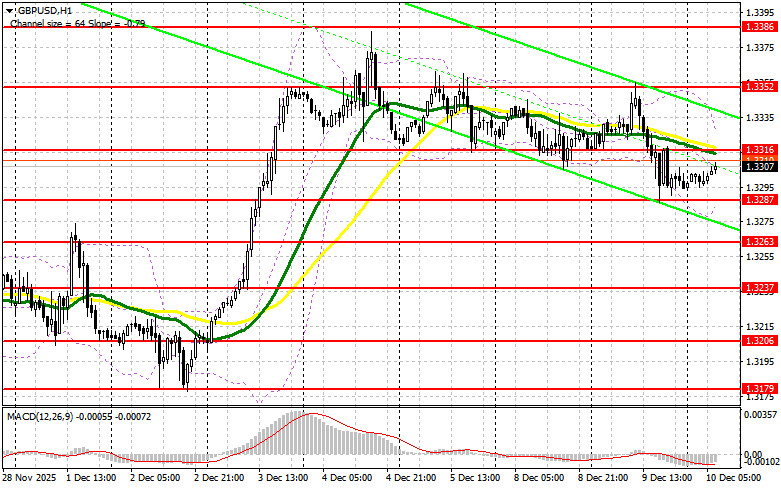Click the MACD scale value 0.00357
Viewport: 781px width, 489px height.
759,414
